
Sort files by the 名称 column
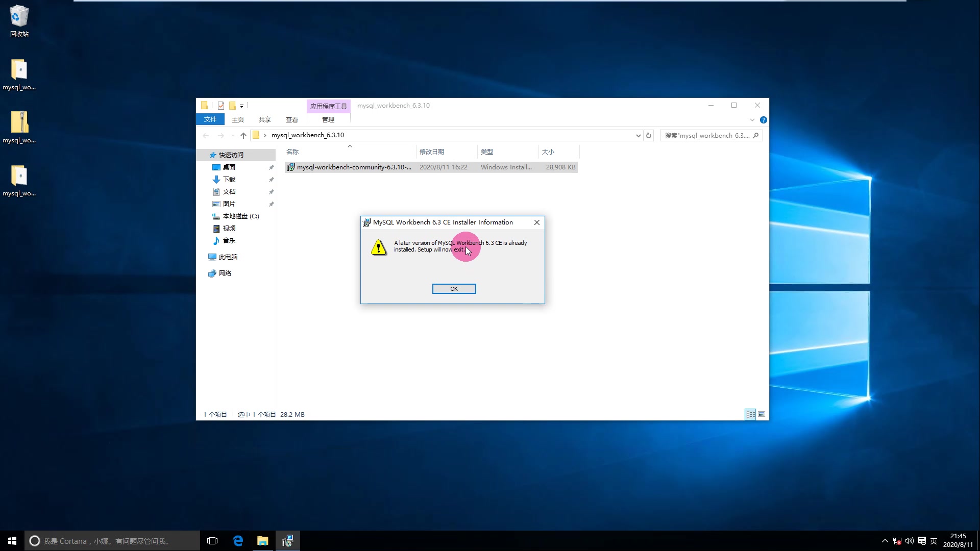350,152
